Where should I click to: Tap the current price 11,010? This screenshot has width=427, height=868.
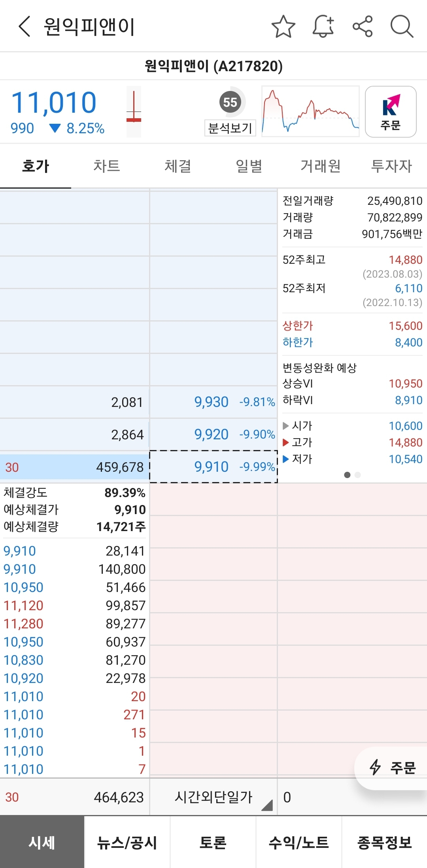click(x=54, y=102)
